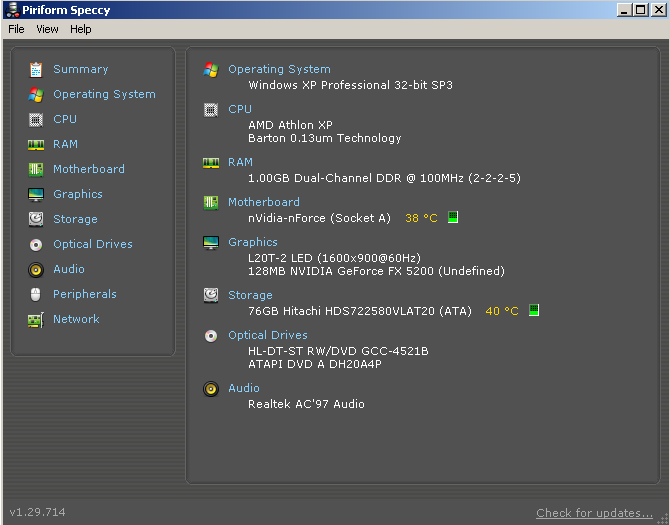Click nVidia-nForce (Socket A) text
This screenshot has height=525, width=670.
click(320, 218)
